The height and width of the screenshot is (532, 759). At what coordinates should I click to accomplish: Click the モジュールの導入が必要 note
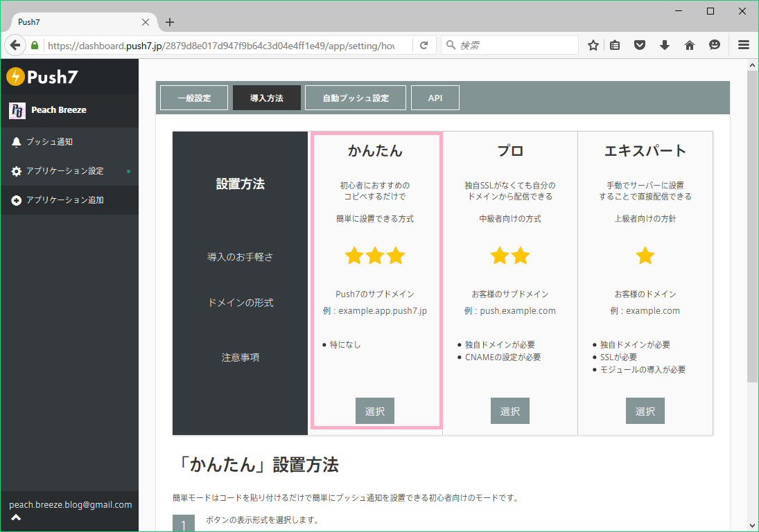(x=643, y=369)
